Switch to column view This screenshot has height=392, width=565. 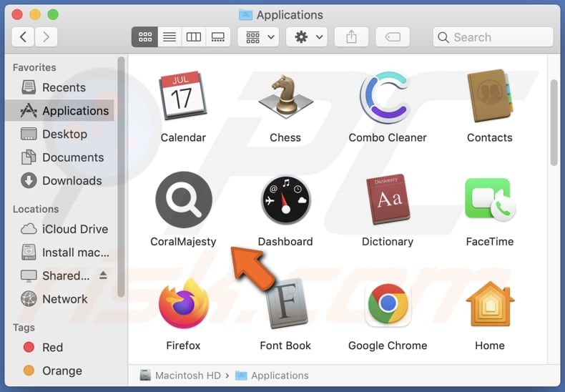[194, 36]
